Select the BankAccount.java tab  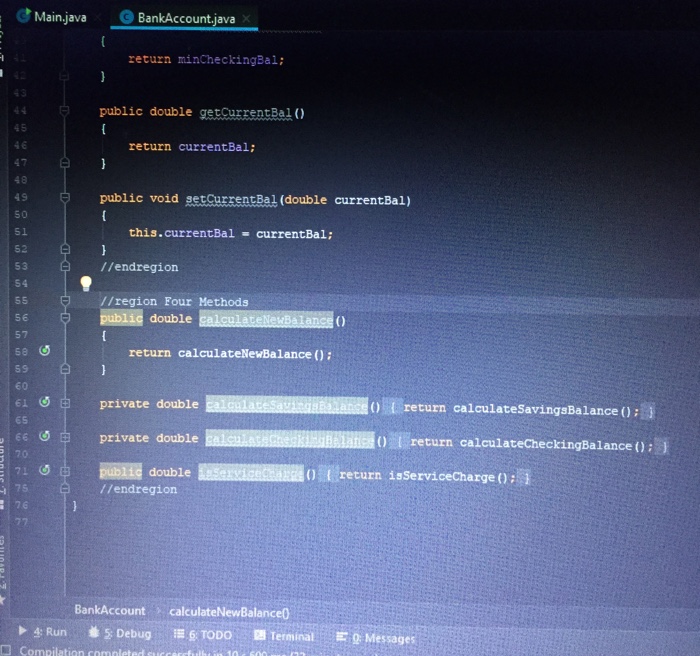tap(184, 18)
